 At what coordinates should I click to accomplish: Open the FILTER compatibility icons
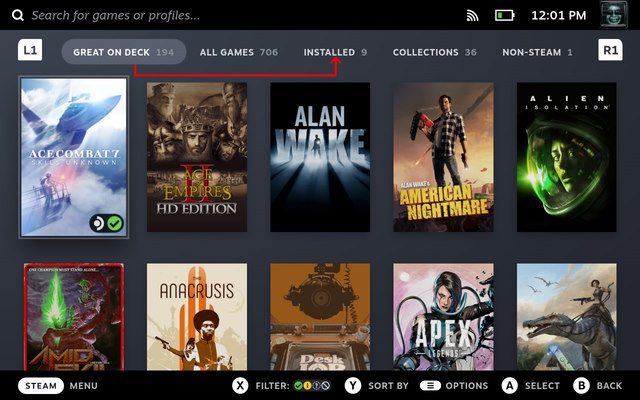coord(312,386)
